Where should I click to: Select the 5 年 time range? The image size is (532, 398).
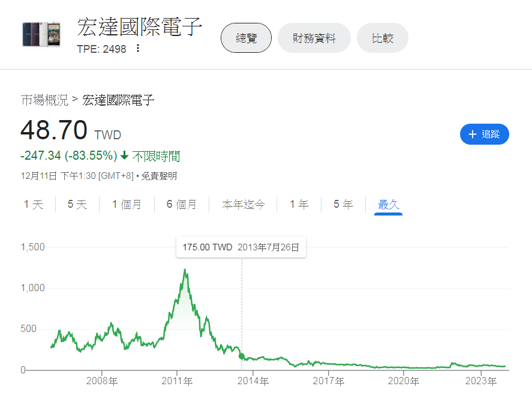(x=343, y=204)
